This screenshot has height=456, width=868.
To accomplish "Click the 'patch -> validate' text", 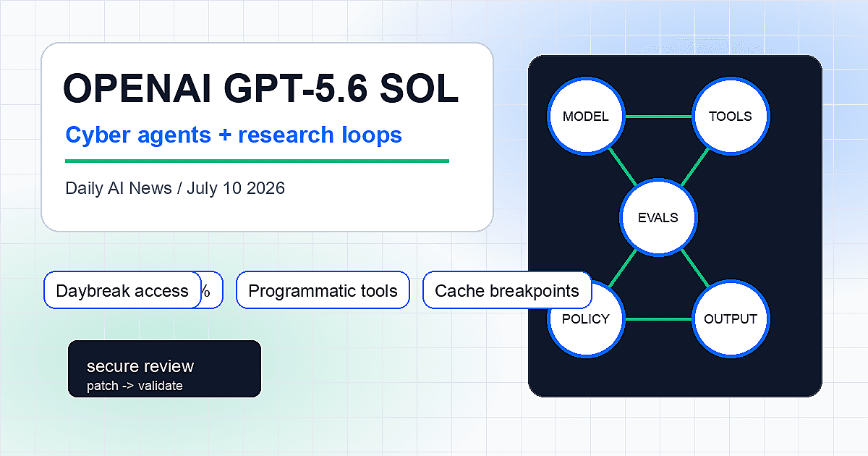I will coord(135,386).
